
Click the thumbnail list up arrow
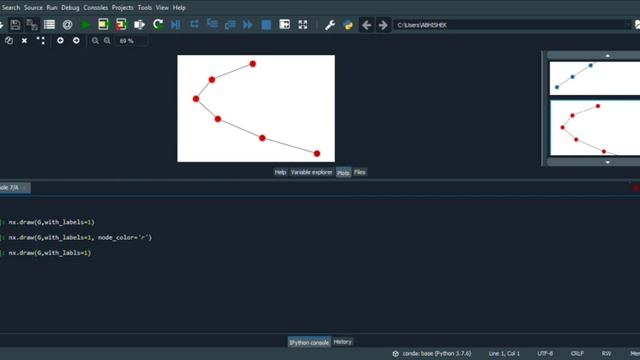coord(607,55)
